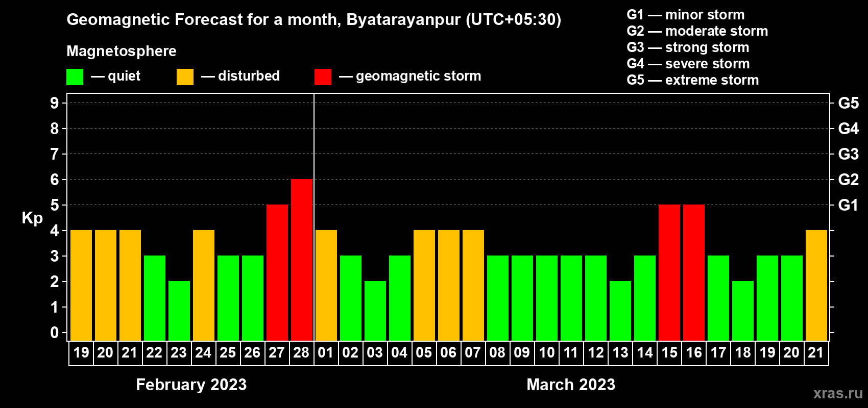Click the date label 05 in March
868x408 pixels.
pyautogui.click(x=424, y=353)
